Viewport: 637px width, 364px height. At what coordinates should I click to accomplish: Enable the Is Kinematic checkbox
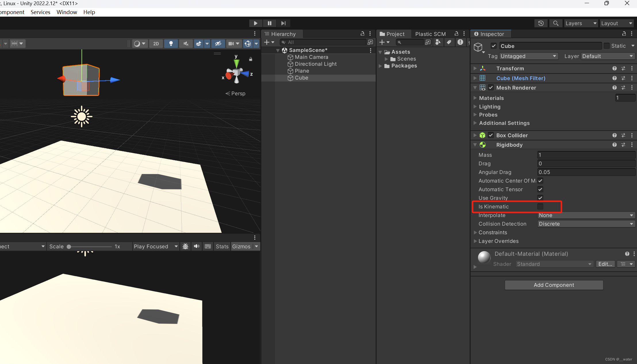(540, 206)
